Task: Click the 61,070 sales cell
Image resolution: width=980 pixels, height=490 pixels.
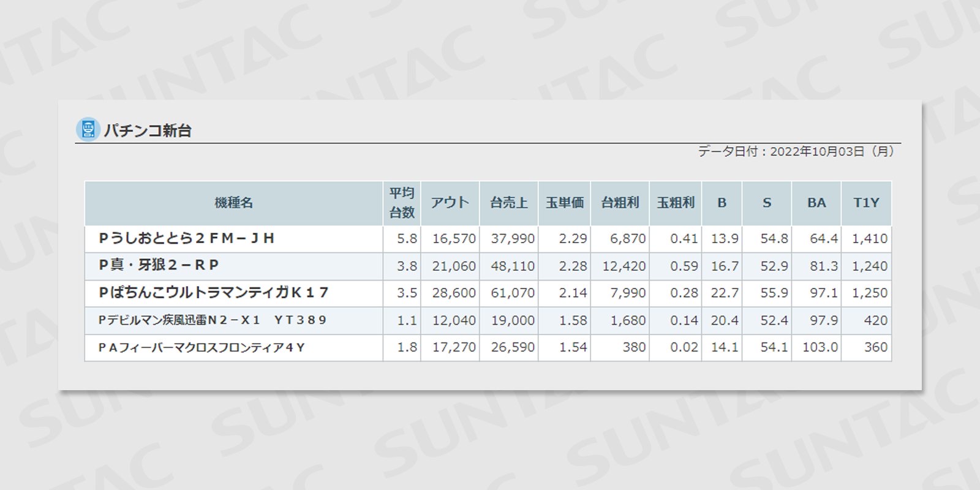Action: point(509,293)
